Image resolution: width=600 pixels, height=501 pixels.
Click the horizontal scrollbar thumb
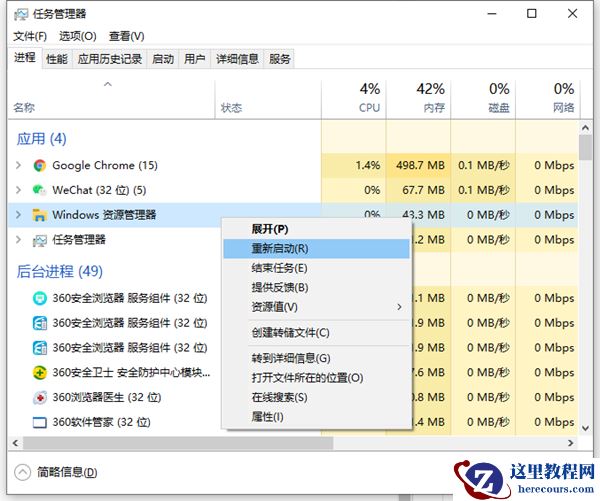[x=178, y=443]
